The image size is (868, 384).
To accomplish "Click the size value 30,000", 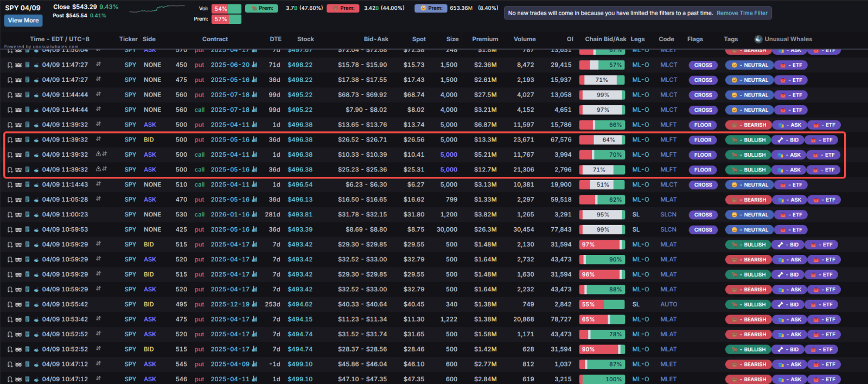I will click(447, 230).
